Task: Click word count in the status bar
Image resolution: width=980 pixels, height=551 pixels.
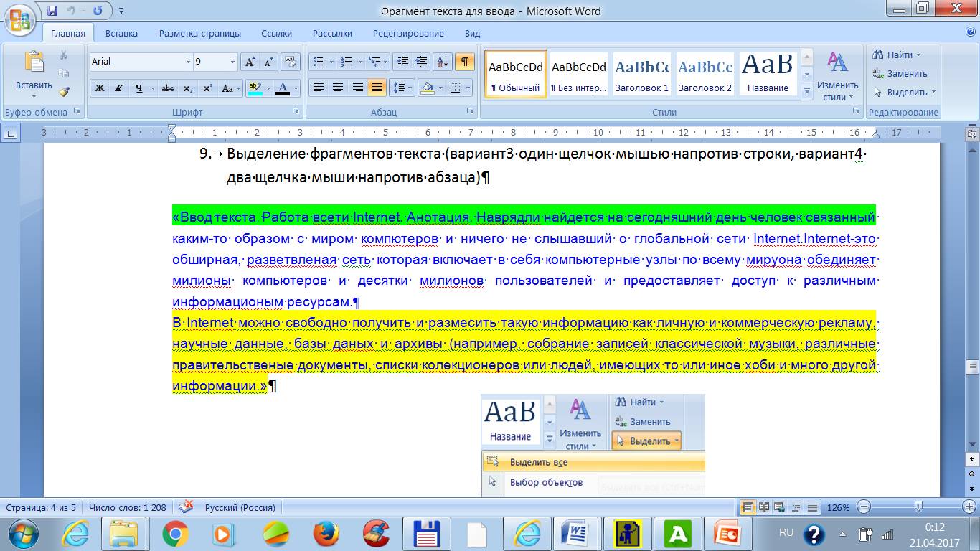Action: (x=128, y=507)
